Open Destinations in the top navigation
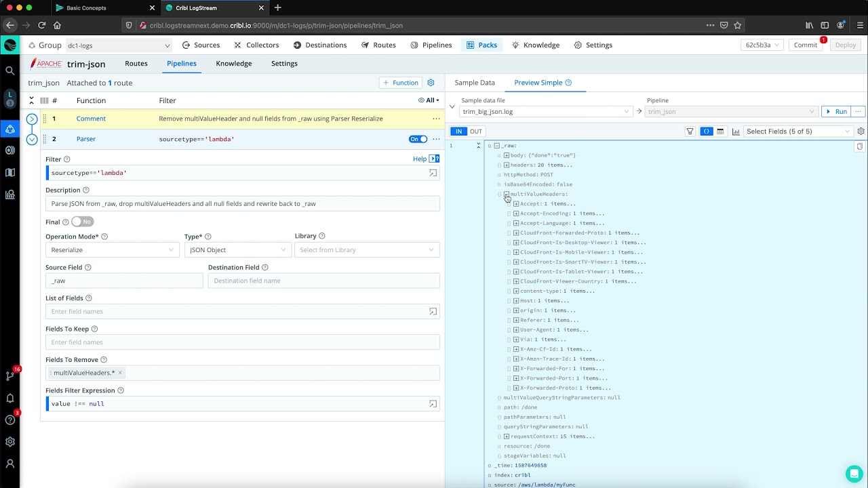The height and width of the screenshot is (488, 868). click(320, 45)
